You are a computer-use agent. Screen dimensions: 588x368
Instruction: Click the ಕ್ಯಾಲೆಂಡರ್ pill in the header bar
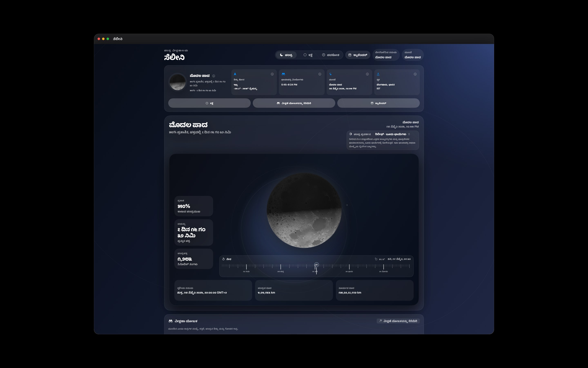pos(358,55)
